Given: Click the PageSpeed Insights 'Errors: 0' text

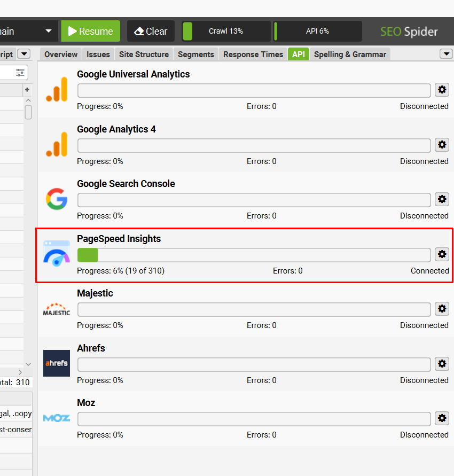Looking at the screenshot, I should 288,270.
